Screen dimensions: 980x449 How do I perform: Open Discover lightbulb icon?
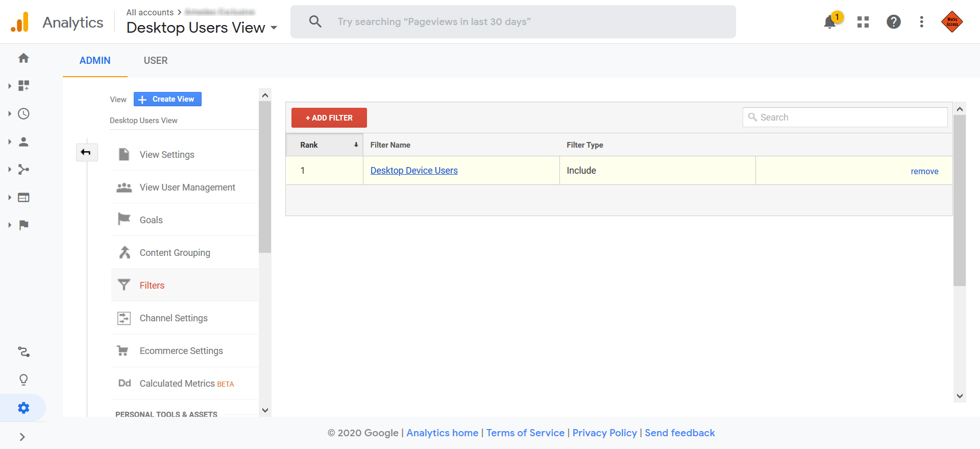[x=23, y=380]
